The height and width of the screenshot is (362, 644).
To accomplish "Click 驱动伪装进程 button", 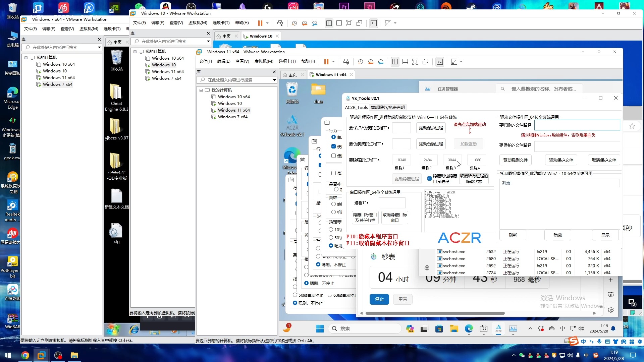I will pos(431,144).
